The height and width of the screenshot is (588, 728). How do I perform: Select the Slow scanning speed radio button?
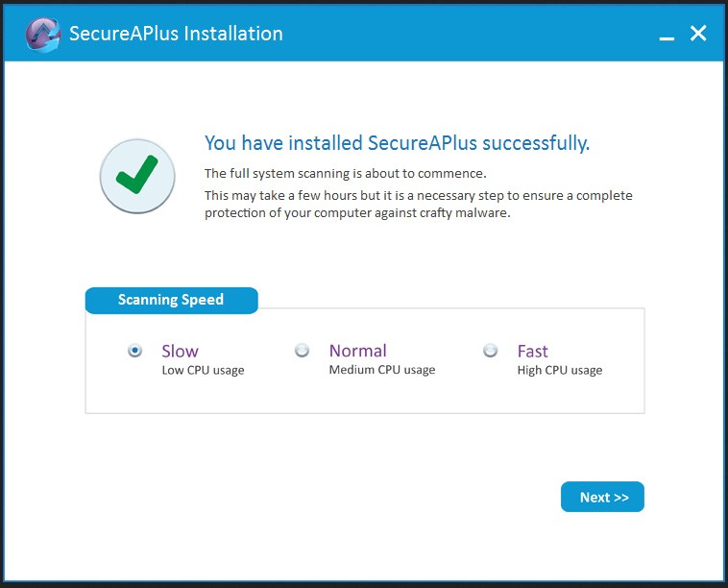(x=135, y=350)
